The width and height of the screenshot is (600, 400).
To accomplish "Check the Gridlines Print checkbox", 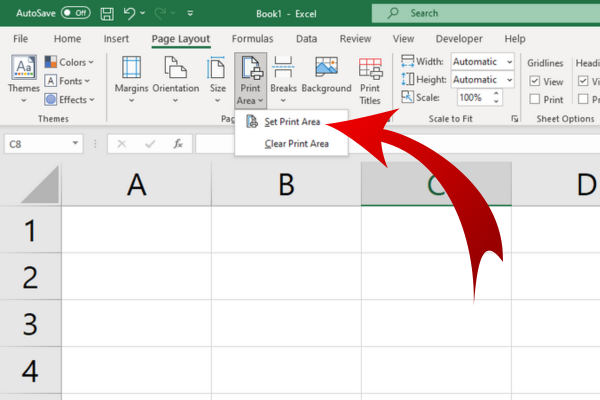I will pos(535,99).
